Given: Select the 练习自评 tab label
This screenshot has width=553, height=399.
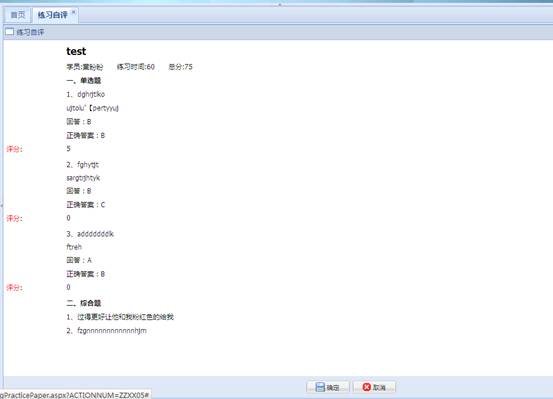Looking at the screenshot, I should (52, 15).
